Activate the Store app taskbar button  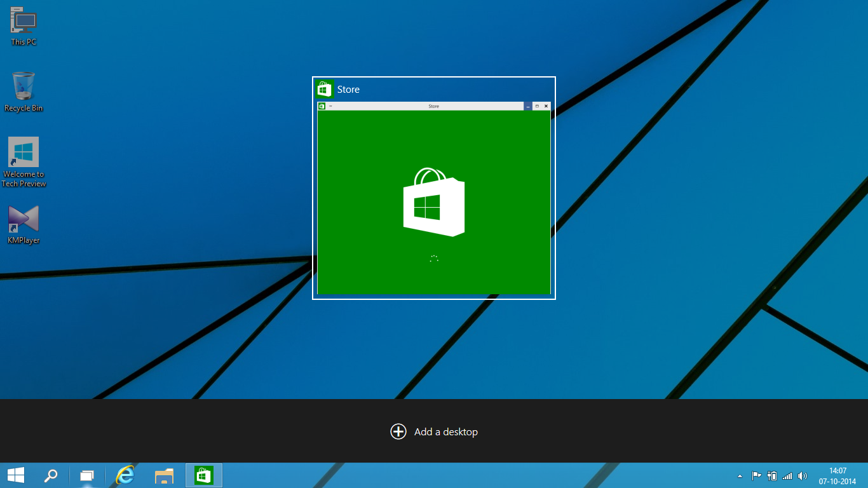point(203,475)
